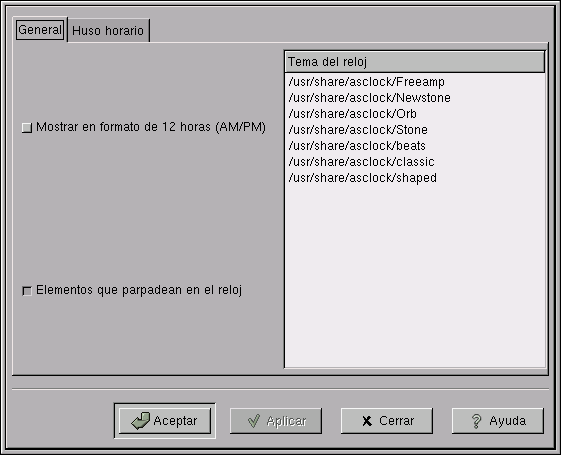The height and width of the screenshot is (455, 561).
Task: Click the Aplicar button label
Action: (286, 421)
